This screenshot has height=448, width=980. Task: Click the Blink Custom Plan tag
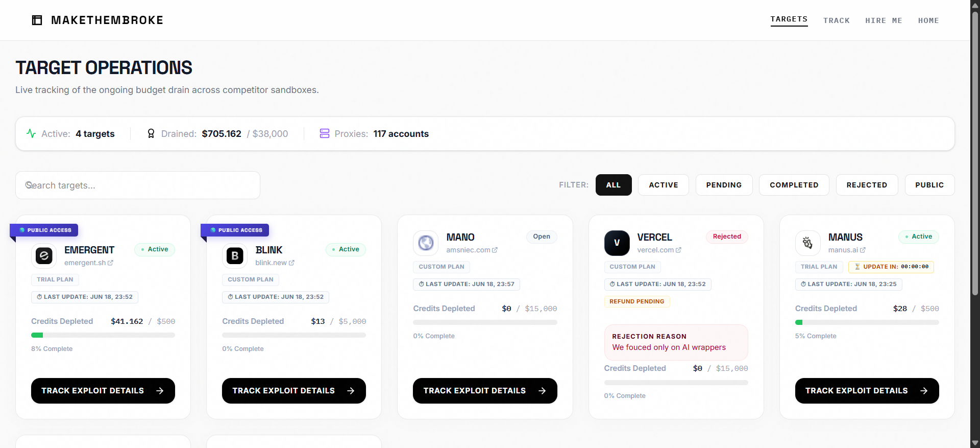click(x=251, y=279)
